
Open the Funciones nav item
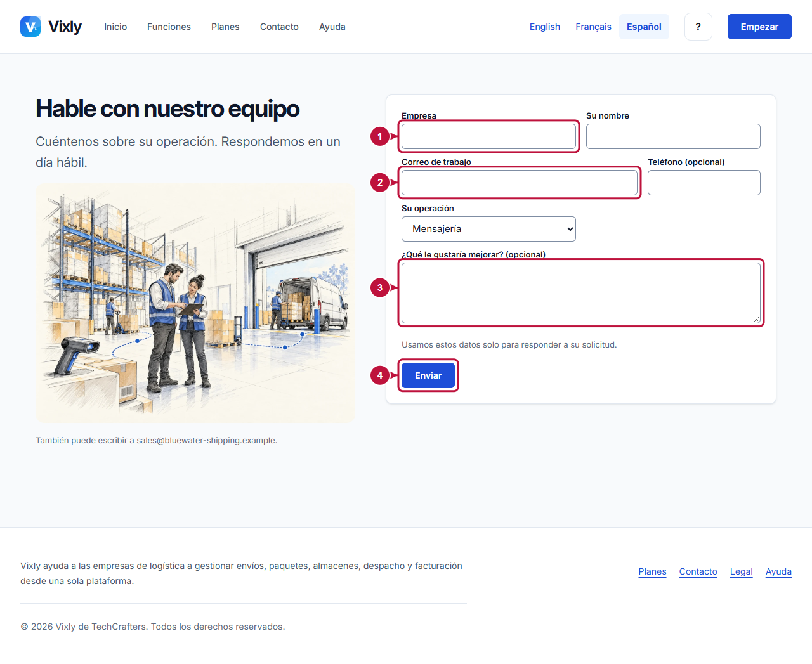[x=169, y=27]
